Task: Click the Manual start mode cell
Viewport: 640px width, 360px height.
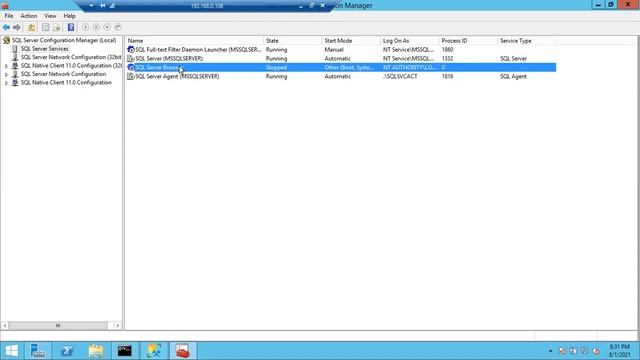Action: pyautogui.click(x=334, y=49)
